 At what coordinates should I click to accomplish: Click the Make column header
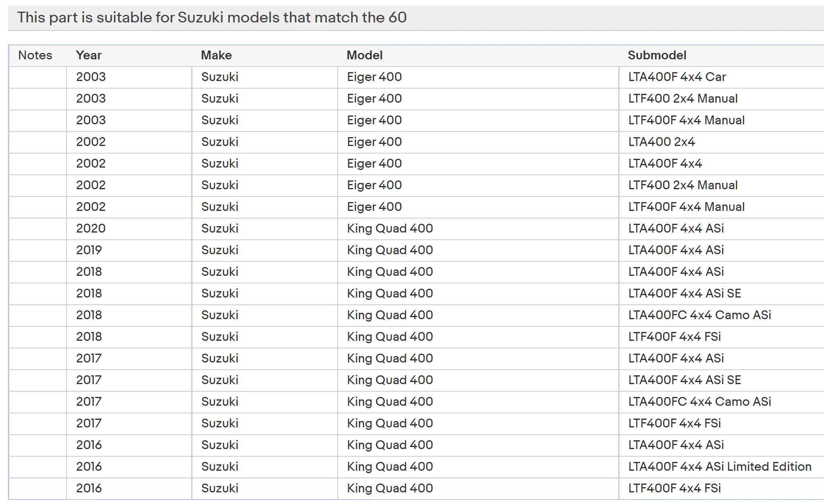pyautogui.click(x=216, y=55)
